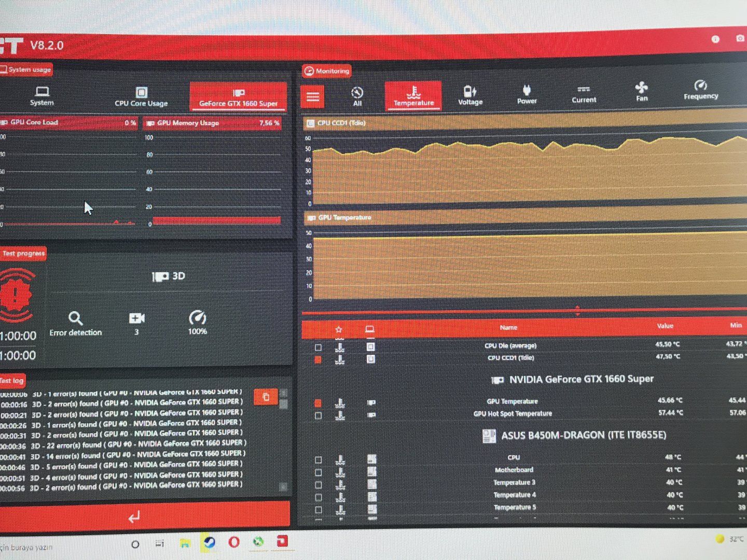Sort by the Value column header
The width and height of the screenshot is (747, 560).
pos(665,326)
